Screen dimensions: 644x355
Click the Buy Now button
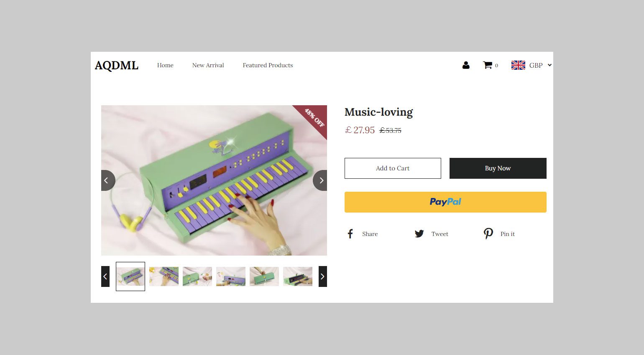pos(498,168)
